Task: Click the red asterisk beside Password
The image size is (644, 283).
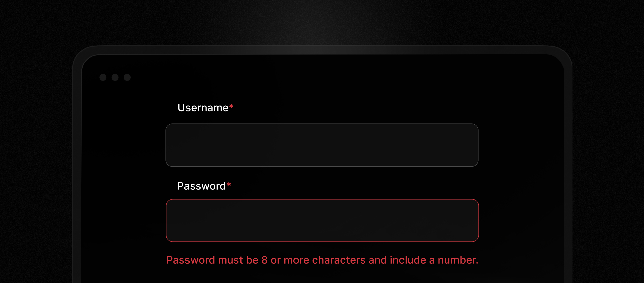Action: tap(229, 185)
